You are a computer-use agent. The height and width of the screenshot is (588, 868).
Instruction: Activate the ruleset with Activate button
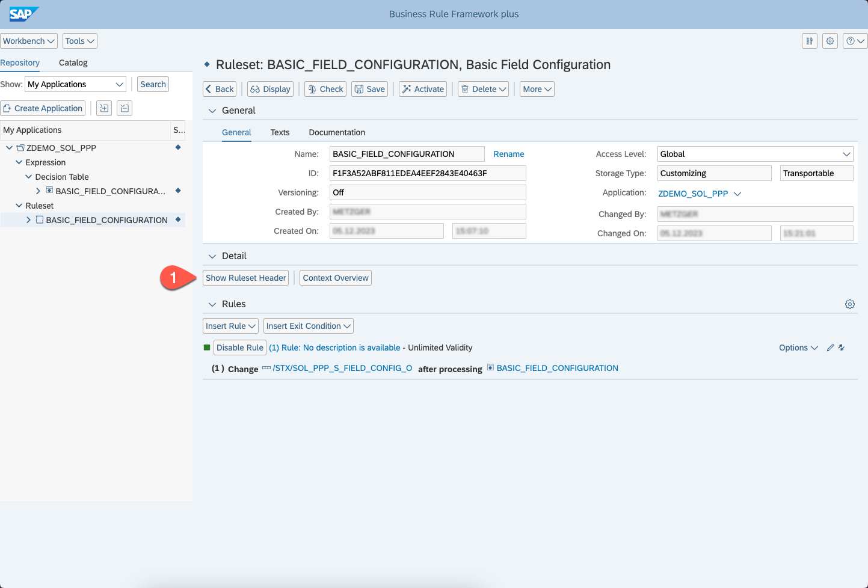click(423, 89)
